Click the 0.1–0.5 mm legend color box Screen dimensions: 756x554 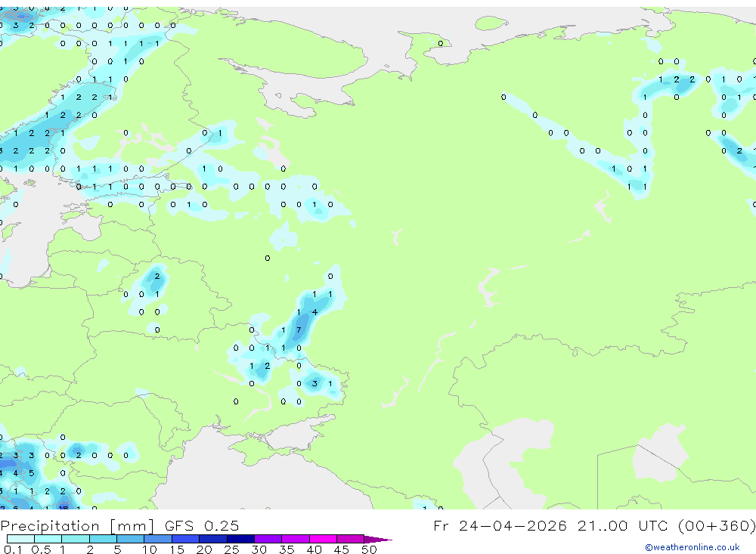20,539
